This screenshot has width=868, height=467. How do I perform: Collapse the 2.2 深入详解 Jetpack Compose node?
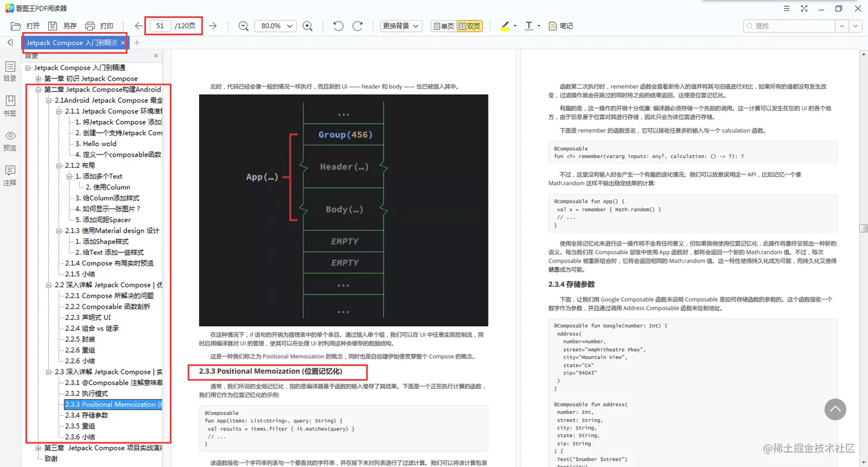(49, 285)
